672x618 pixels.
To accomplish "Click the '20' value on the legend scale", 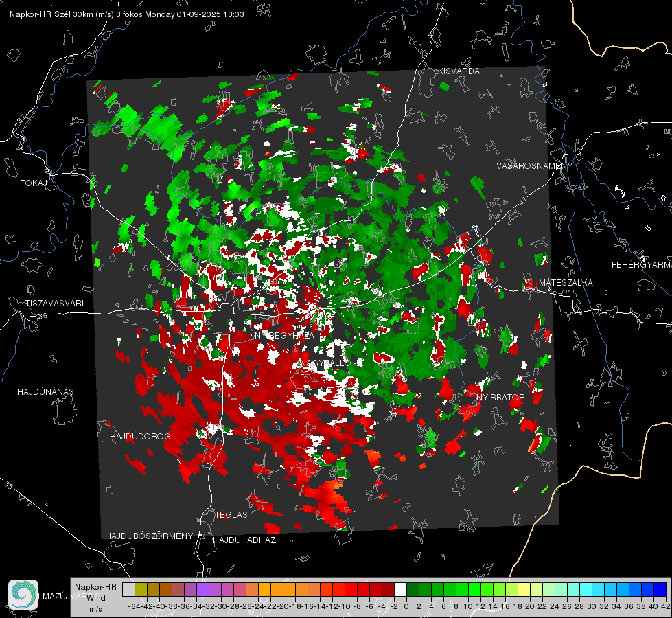I will coord(530,607).
